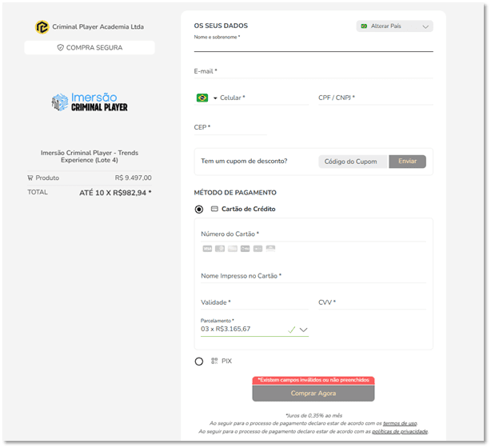Click the invalid fields red error message
The height and width of the screenshot is (448, 491).
click(x=313, y=380)
